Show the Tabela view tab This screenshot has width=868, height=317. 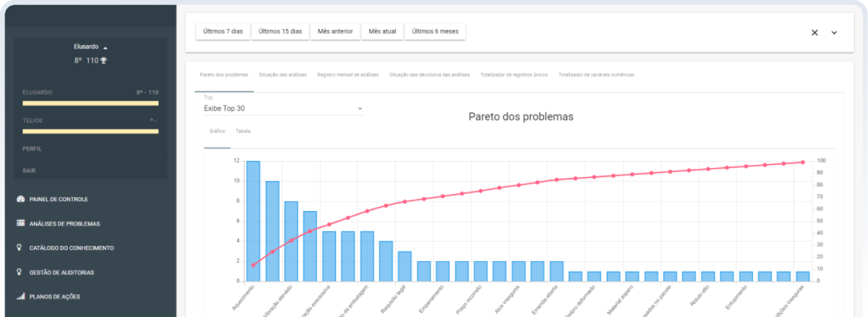pos(243,131)
